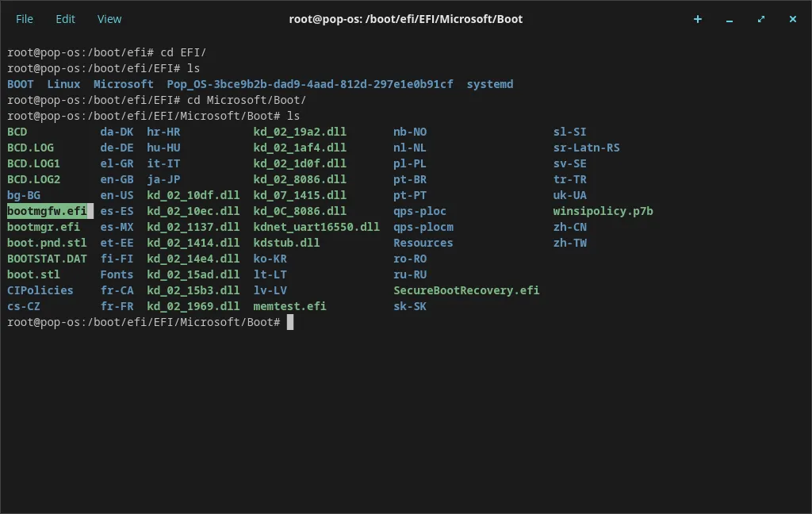
Task: Click the SecureBootRecovery.efi entry
Action: point(466,290)
